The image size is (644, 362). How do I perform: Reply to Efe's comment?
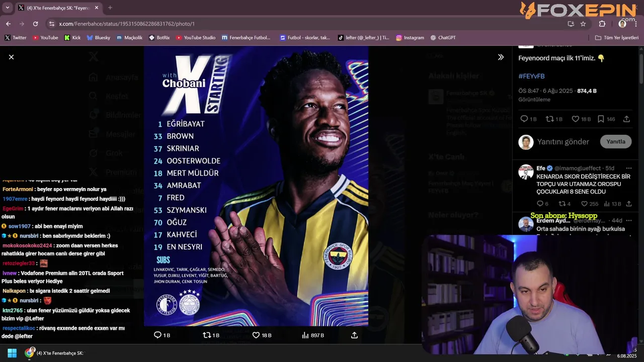click(540, 204)
